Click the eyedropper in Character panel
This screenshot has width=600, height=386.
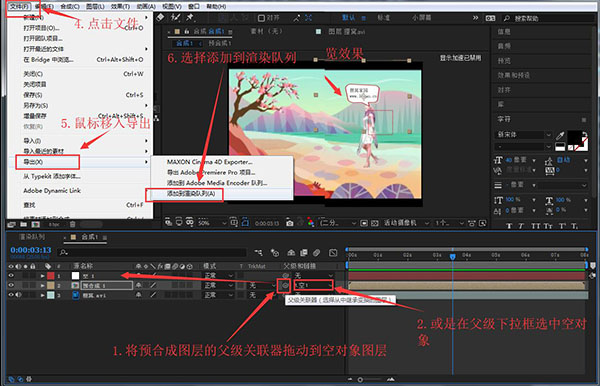click(560, 135)
